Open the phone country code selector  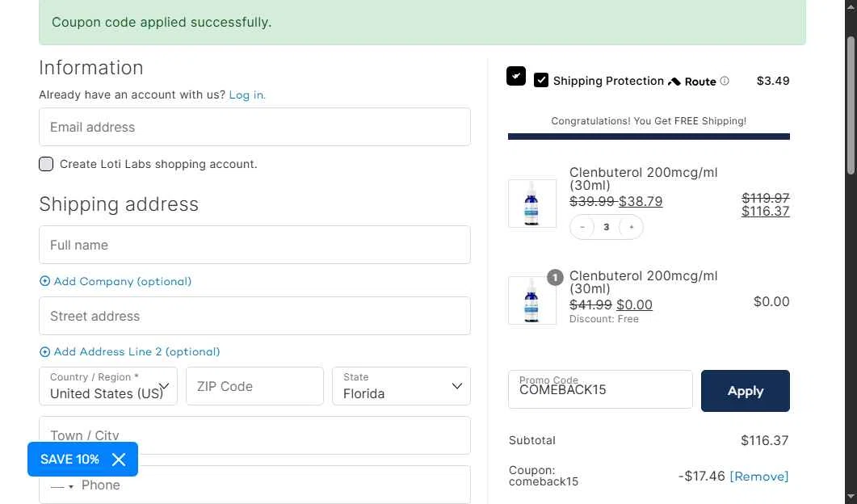coord(61,486)
